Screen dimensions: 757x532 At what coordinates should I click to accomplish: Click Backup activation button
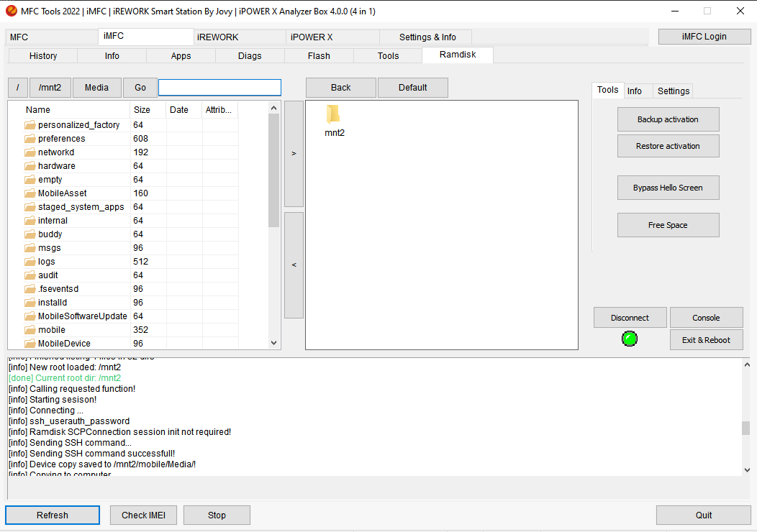[x=668, y=119]
